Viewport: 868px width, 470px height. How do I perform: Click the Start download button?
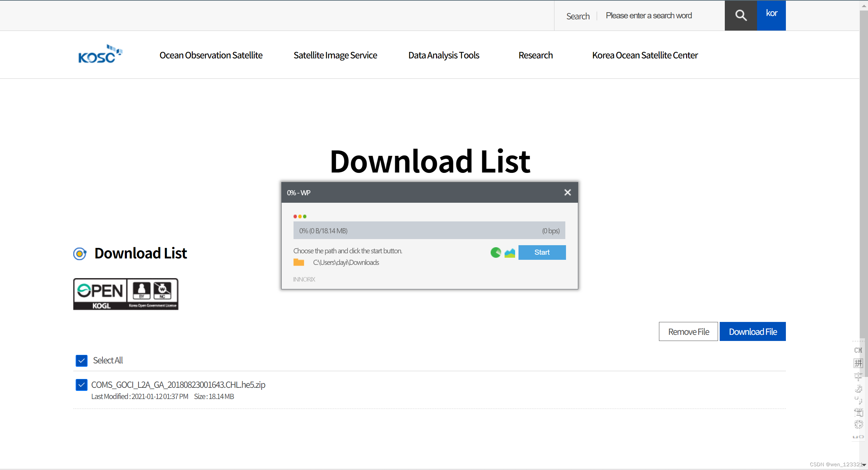(x=542, y=252)
